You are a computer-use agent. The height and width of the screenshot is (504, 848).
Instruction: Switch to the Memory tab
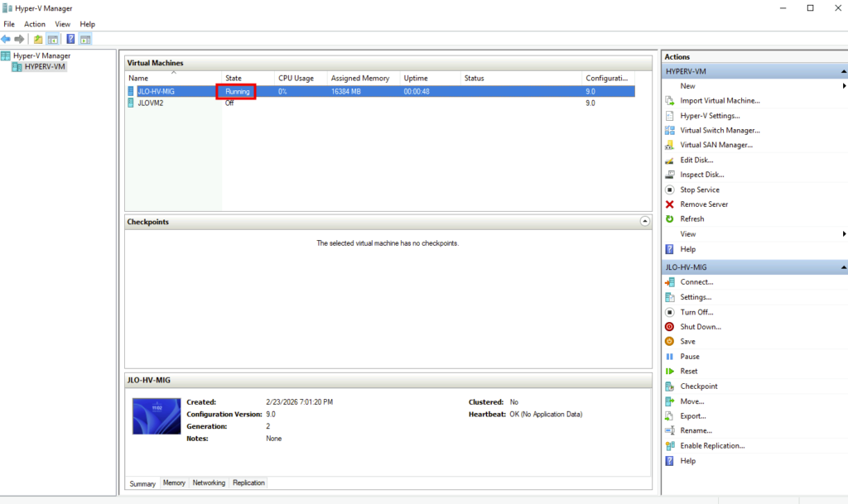[174, 482]
